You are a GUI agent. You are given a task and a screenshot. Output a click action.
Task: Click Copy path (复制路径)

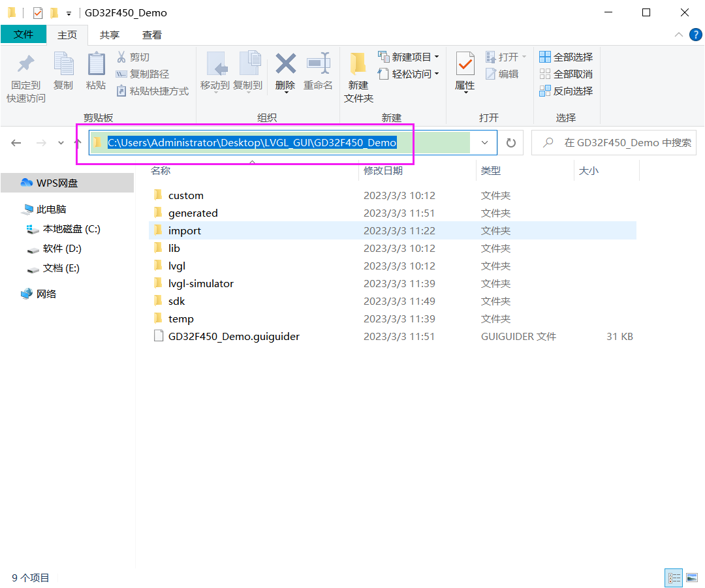142,74
